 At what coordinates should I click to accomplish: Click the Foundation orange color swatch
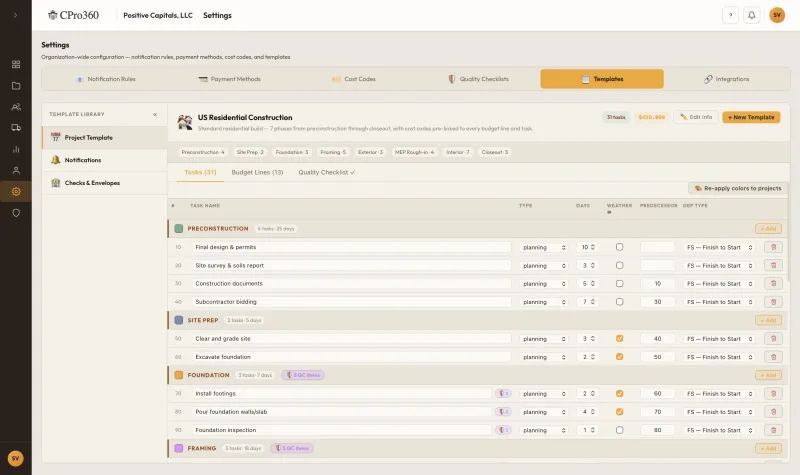(179, 375)
